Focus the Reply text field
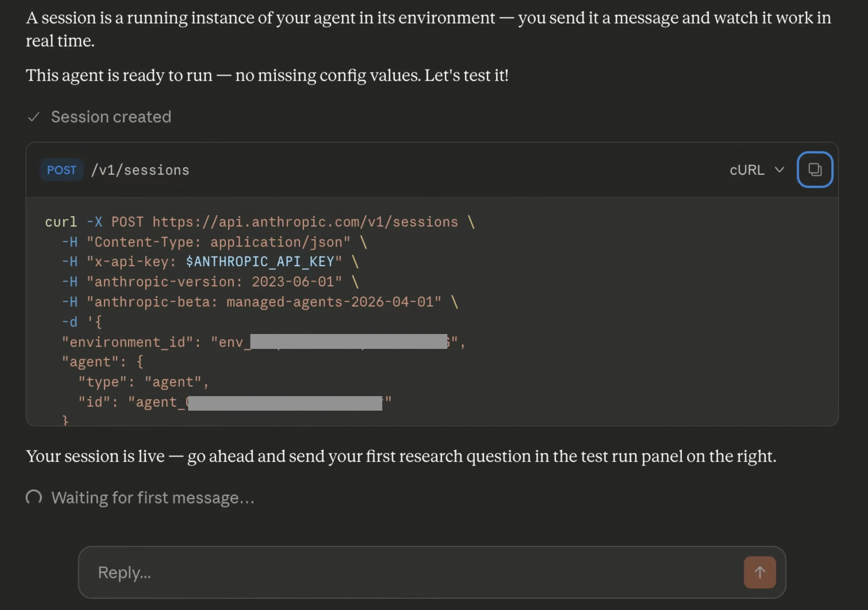 coord(408,572)
